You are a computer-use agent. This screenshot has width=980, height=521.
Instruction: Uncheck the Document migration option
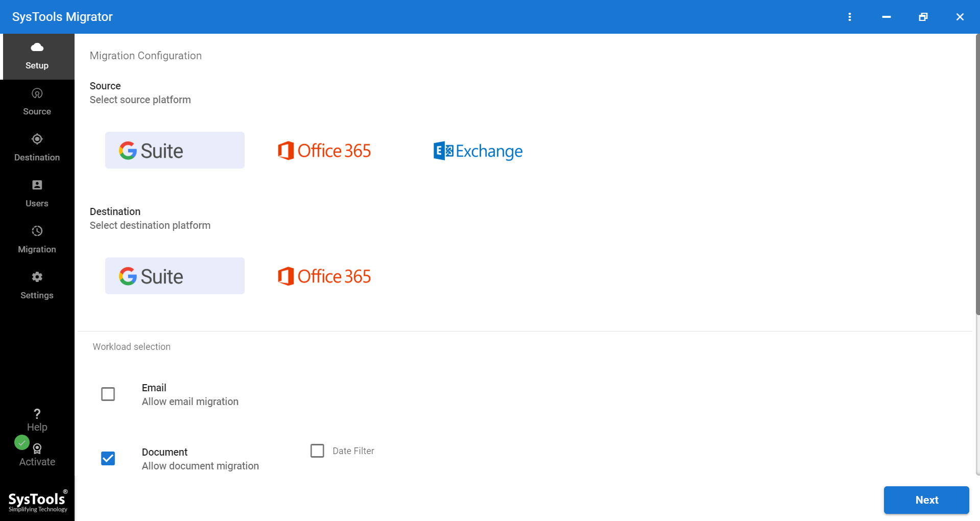pos(108,459)
